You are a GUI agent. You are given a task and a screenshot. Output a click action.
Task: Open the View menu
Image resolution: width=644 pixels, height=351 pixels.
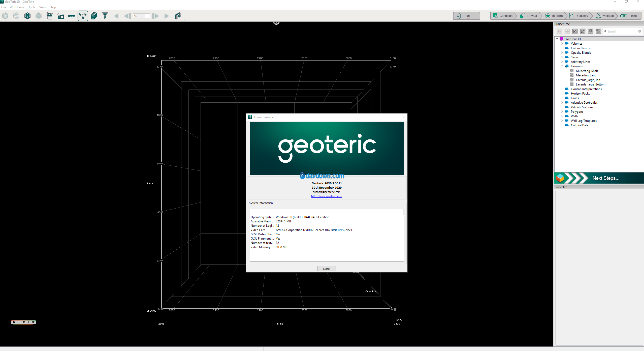coord(42,7)
